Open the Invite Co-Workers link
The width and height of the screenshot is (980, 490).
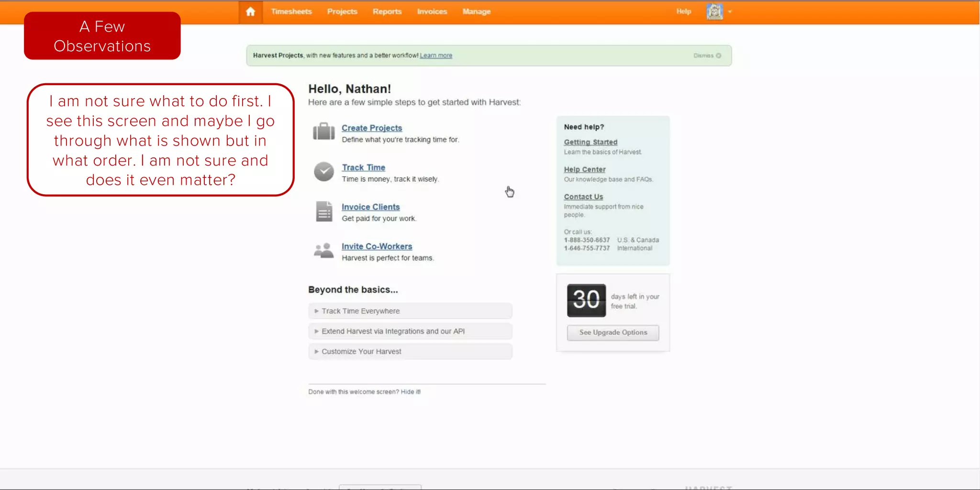377,246
